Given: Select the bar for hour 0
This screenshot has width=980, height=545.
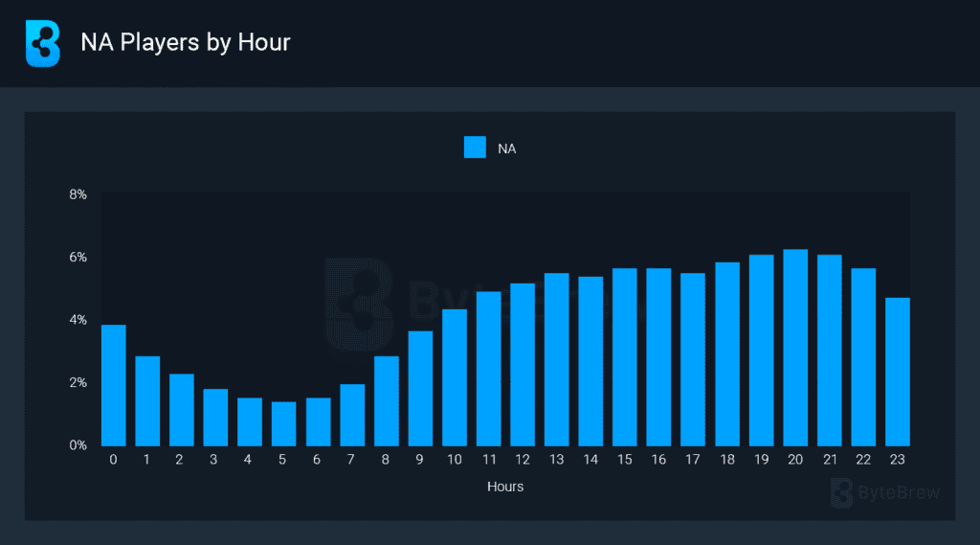Looking at the screenshot, I should 114,385.
